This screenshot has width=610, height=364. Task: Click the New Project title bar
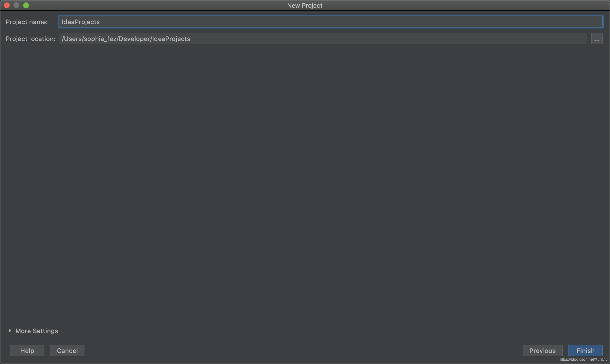pyautogui.click(x=305, y=5)
